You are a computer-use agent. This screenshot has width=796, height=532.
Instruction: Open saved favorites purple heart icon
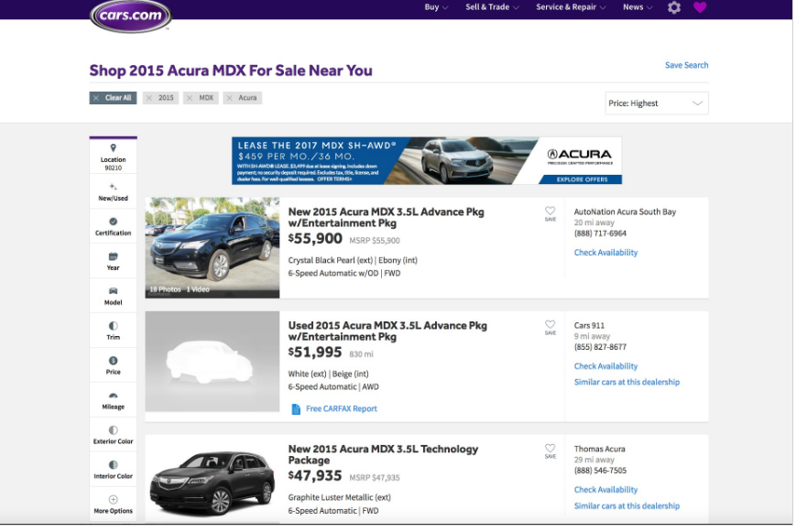[x=700, y=7]
